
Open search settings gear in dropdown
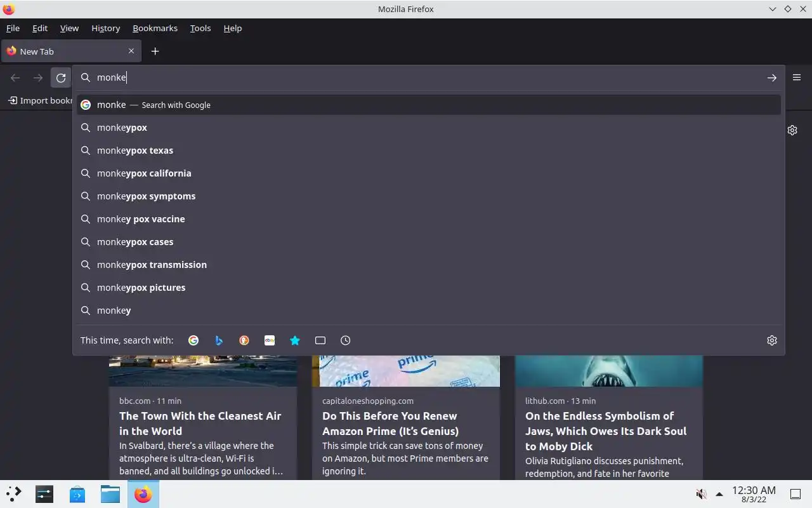(x=772, y=340)
